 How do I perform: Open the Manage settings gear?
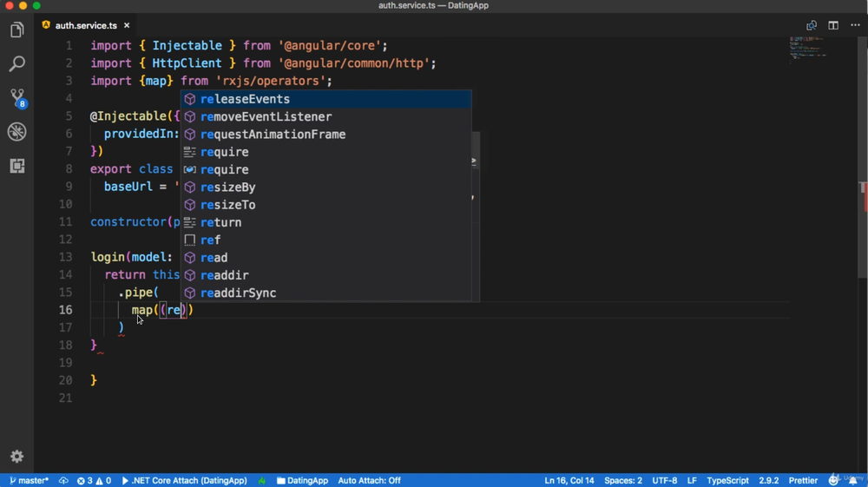[x=16, y=457]
